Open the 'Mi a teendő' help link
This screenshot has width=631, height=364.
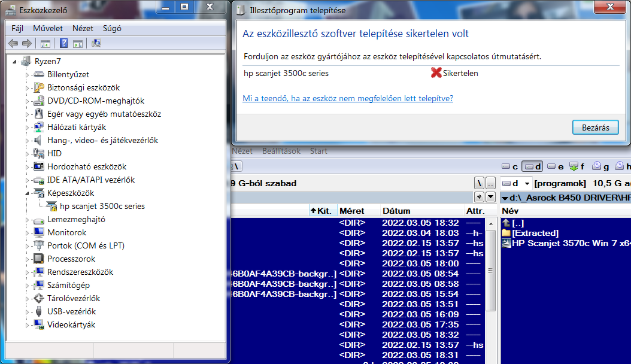[x=348, y=98]
